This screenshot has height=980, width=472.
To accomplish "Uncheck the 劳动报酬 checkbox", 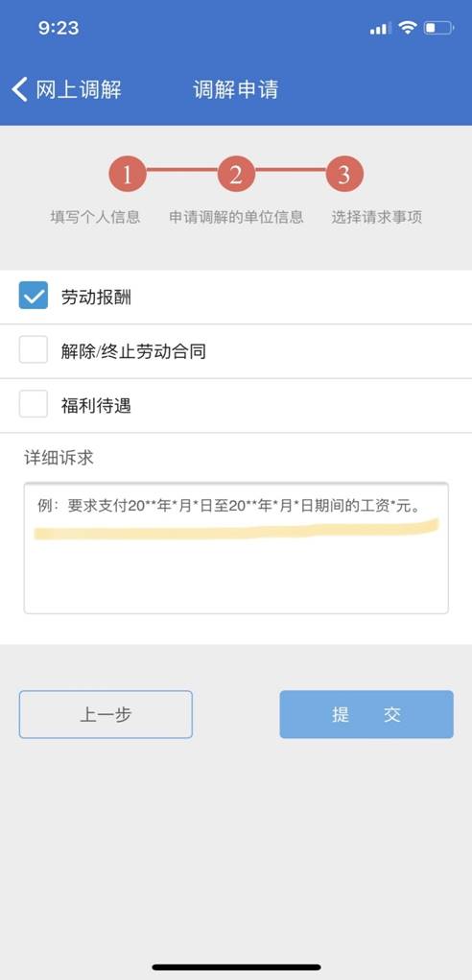I will (x=33, y=295).
